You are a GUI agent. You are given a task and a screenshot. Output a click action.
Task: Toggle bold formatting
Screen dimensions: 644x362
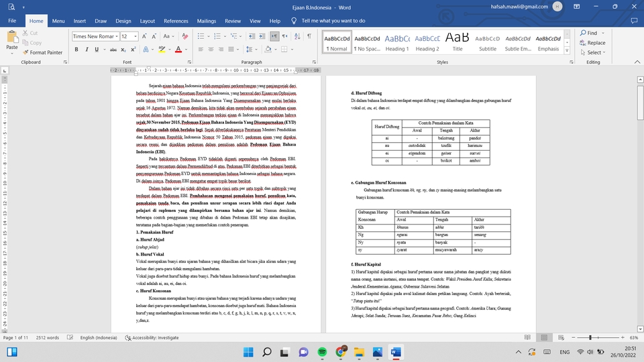click(76, 50)
